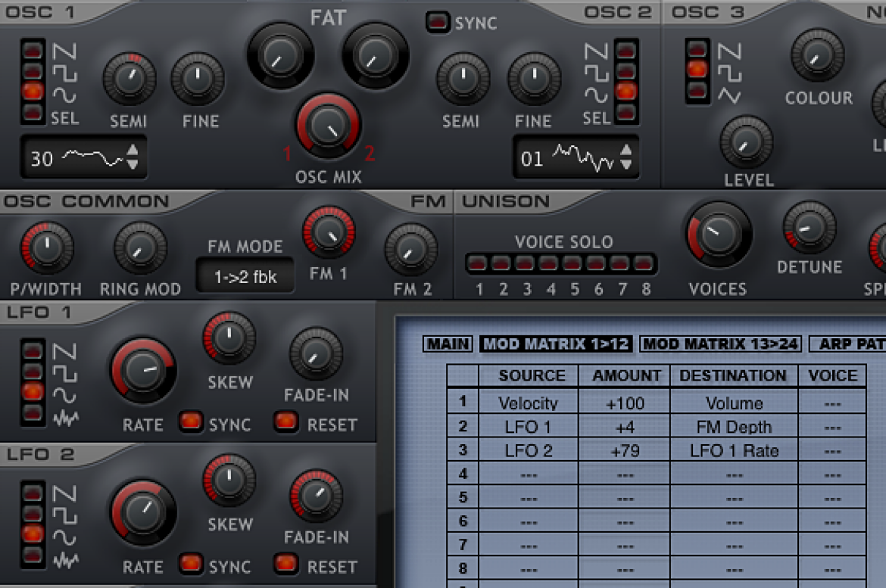Click the OSC 3 COLOUR knob

[x=818, y=54]
